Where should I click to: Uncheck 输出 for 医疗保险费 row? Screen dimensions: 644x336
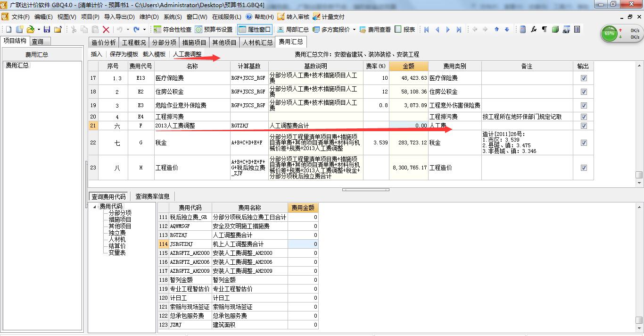tap(584, 78)
